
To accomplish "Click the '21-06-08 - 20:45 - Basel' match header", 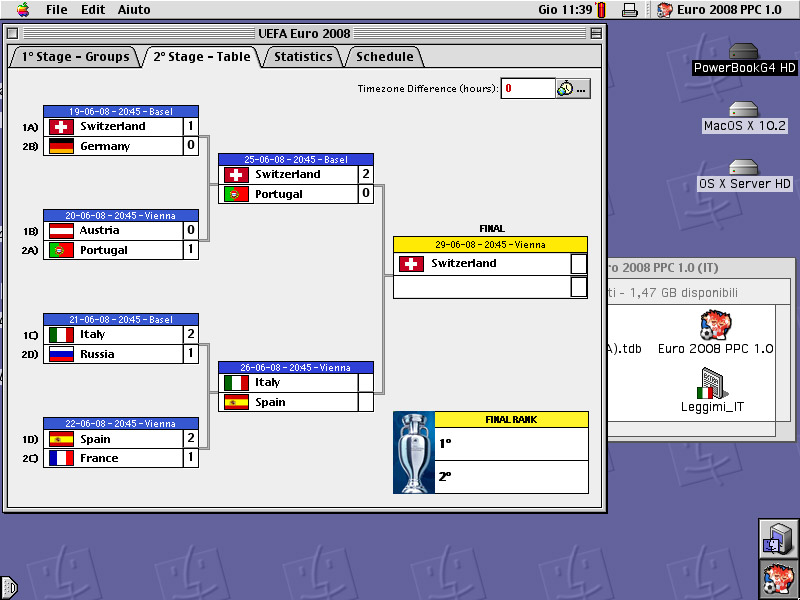I will [121, 320].
